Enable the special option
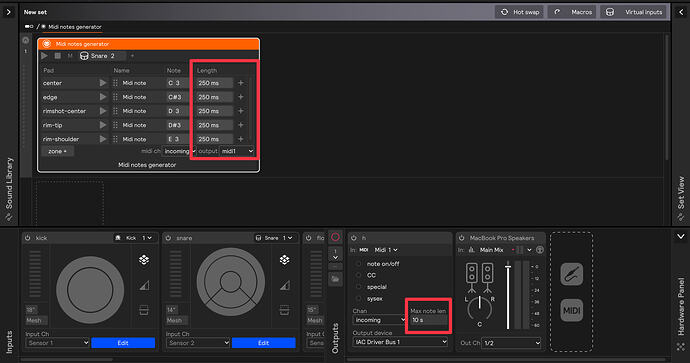This screenshot has height=363, width=690. point(359,287)
